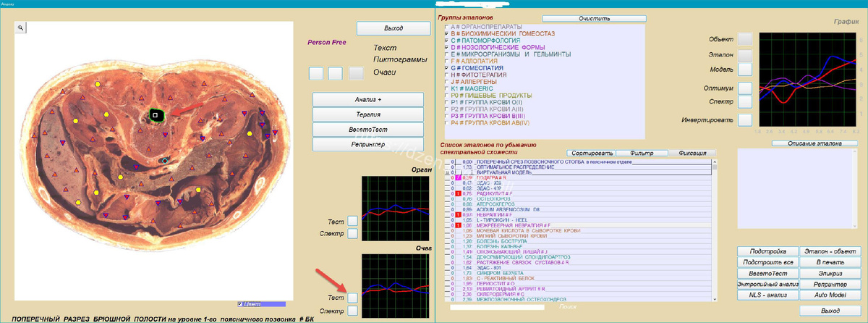Click the Эпикриз button

831,274
